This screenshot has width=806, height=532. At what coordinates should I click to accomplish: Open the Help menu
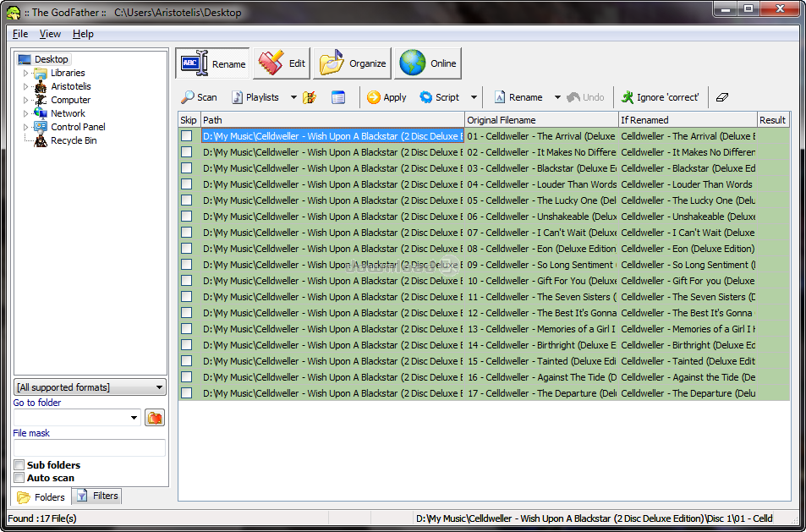[83, 34]
